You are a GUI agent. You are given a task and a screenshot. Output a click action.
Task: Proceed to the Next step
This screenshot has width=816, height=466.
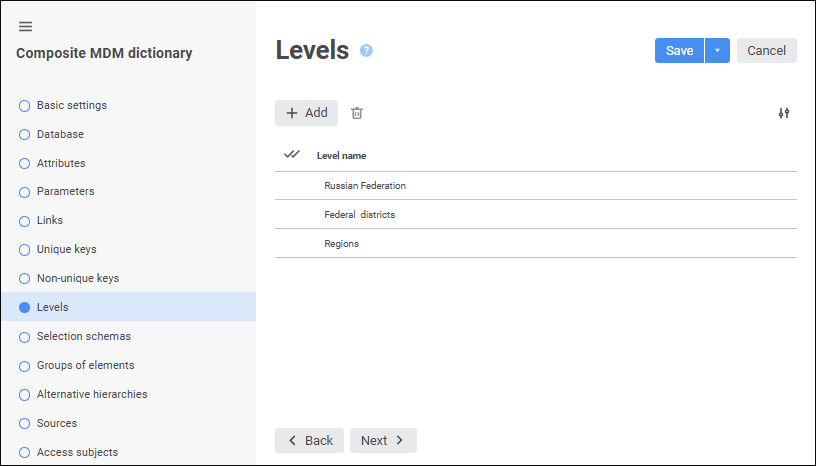pos(383,440)
